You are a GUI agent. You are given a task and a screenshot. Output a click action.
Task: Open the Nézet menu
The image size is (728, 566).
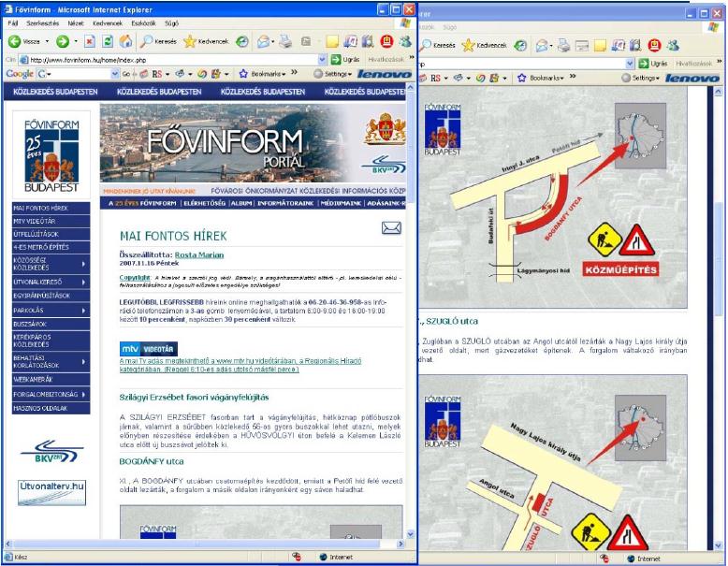tap(76, 22)
